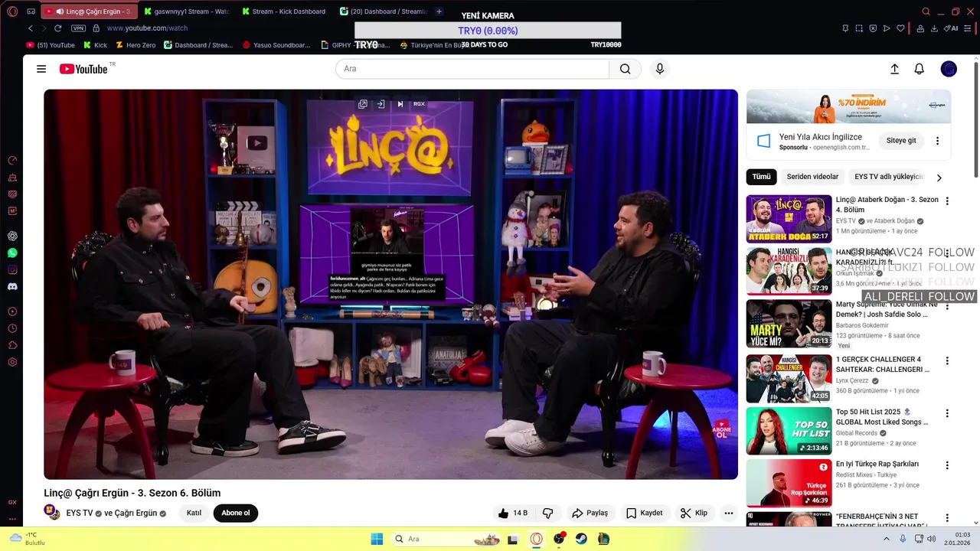Viewport: 980px width, 551px height.
Task: Click the Kaydet save button
Action: (644, 513)
